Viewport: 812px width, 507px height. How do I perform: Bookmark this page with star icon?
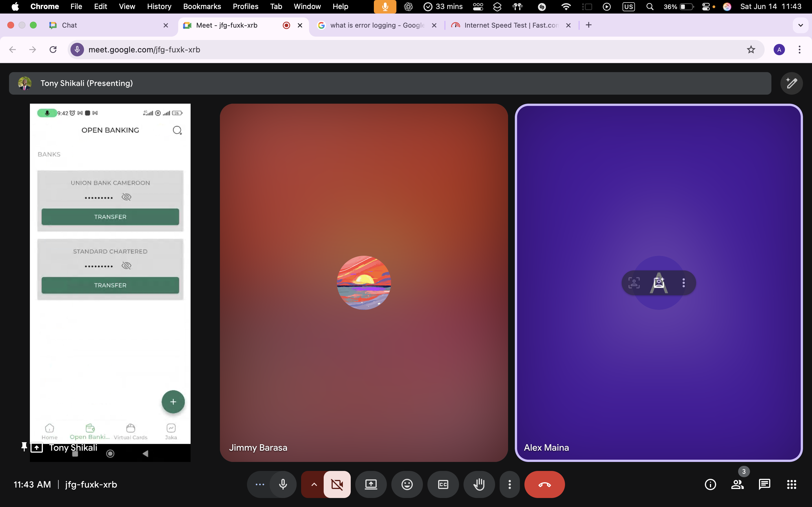(751, 50)
